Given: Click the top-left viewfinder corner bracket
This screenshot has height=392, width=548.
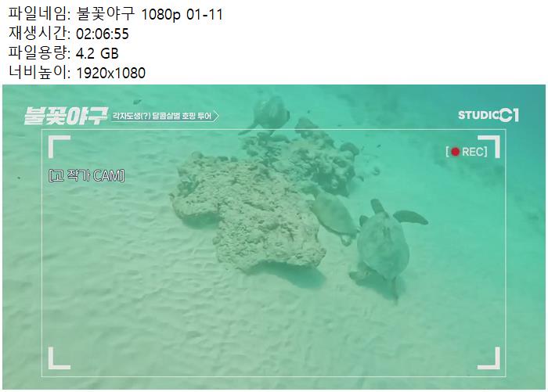Looking at the screenshot, I should click(59, 146).
